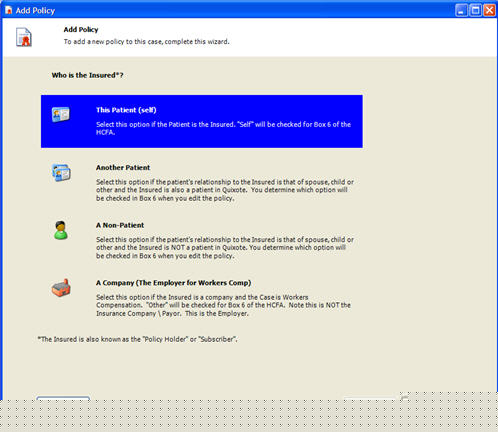Click the description text under A Non-Patient
The height and width of the screenshot is (432, 498).
pyautogui.click(x=225, y=248)
